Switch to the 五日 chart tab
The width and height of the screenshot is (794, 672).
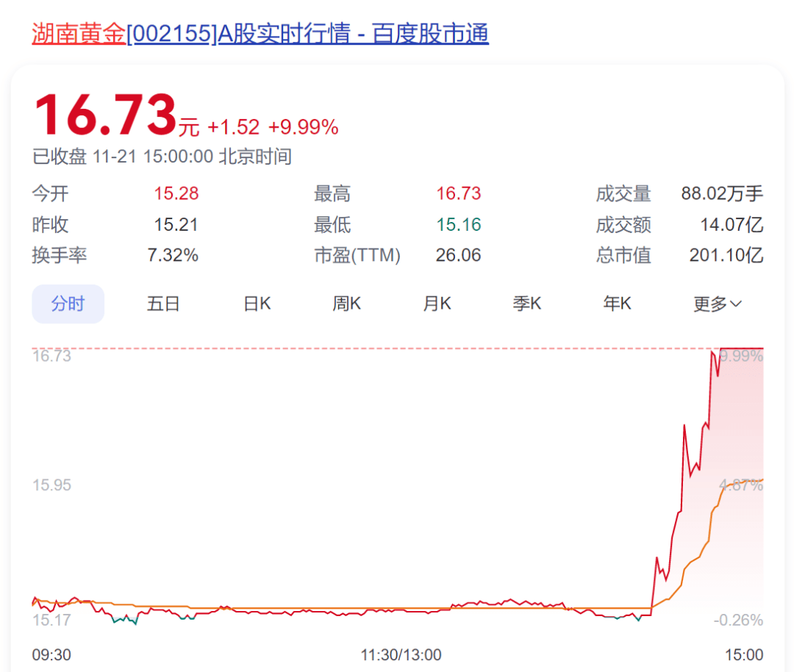coord(163,304)
